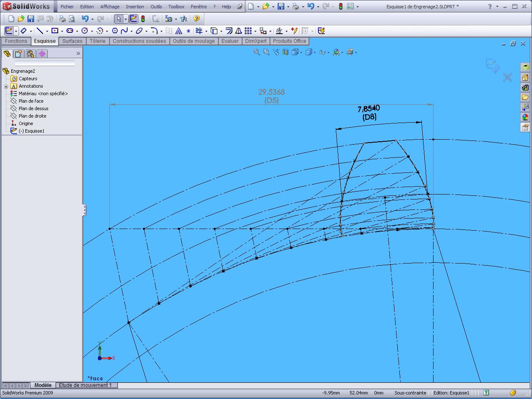
Task: Open the Rectangle tool dropdown arrow
Action: (62, 31)
